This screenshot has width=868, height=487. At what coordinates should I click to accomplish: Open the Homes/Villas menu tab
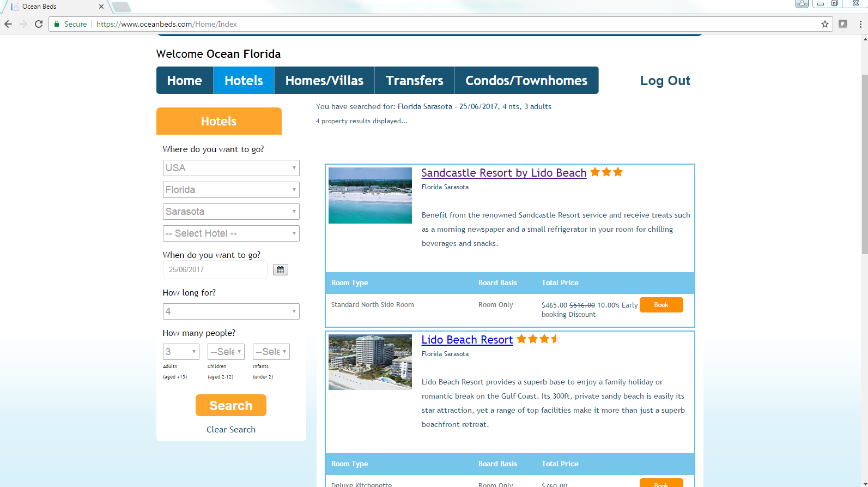click(324, 80)
